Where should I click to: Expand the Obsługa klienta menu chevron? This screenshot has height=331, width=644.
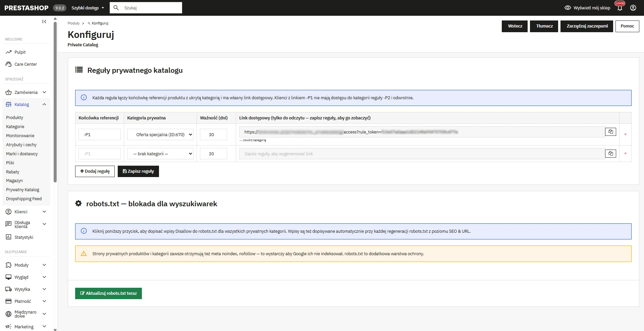click(x=44, y=224)
